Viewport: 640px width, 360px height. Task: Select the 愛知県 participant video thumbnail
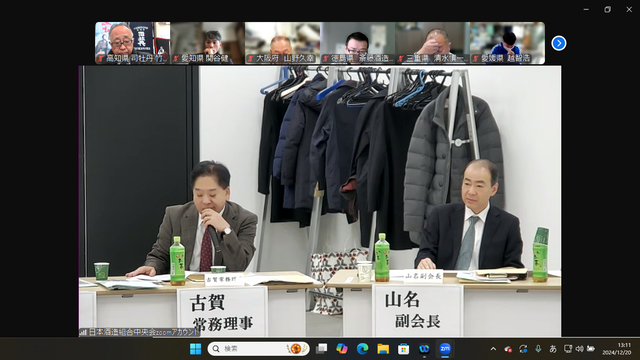[207, 43]
